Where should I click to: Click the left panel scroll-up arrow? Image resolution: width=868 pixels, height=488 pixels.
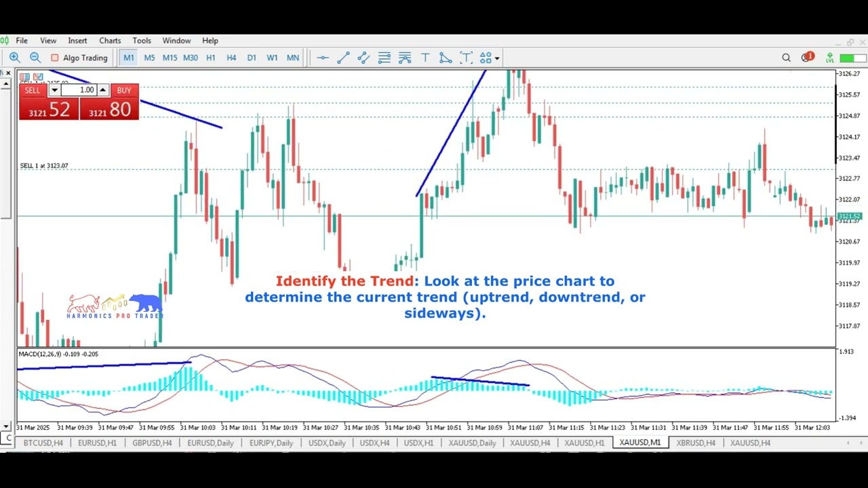[x=5, y=83]
